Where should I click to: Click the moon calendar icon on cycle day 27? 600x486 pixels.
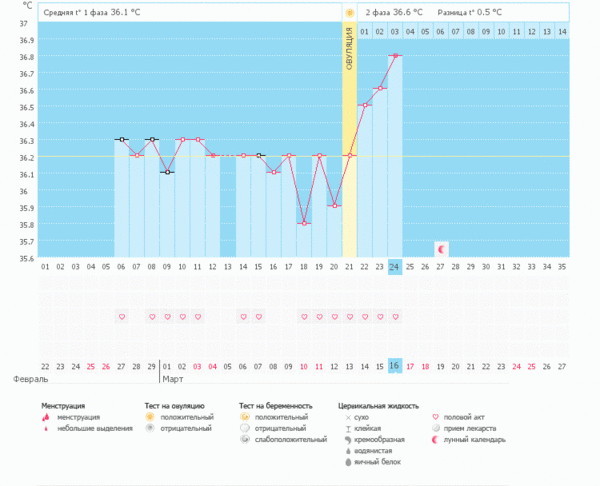441,250
